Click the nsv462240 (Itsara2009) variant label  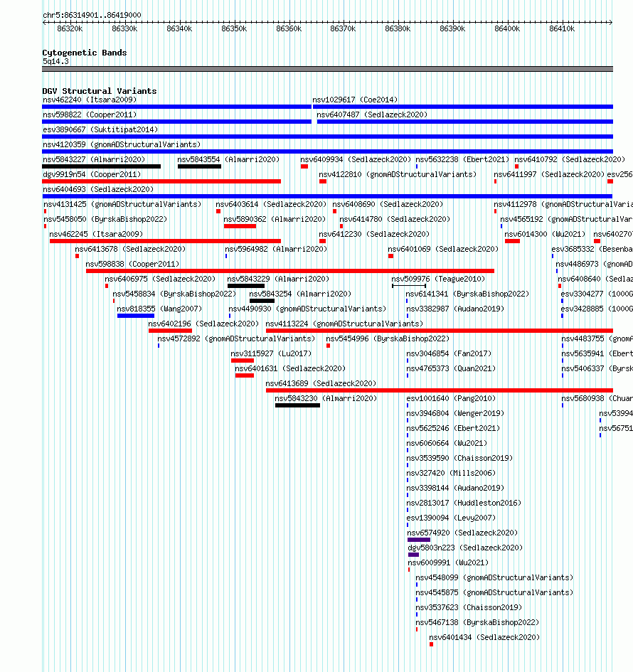[90, 100]
